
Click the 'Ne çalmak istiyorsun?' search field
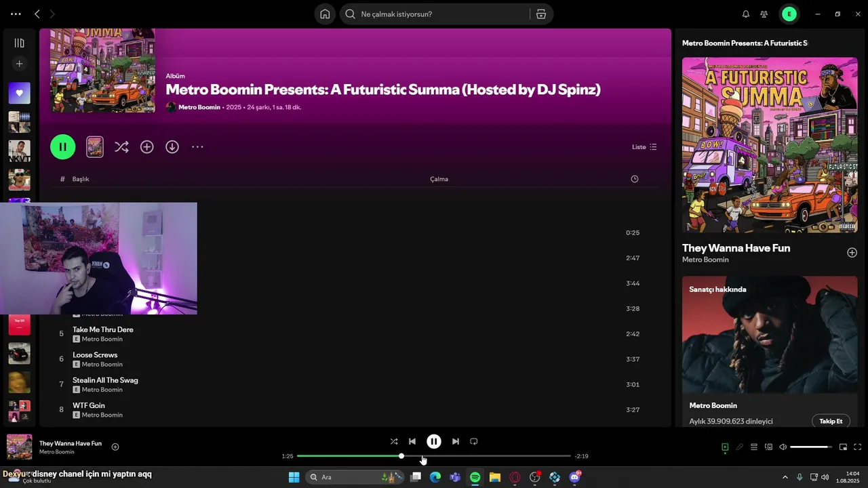point(434,14)
